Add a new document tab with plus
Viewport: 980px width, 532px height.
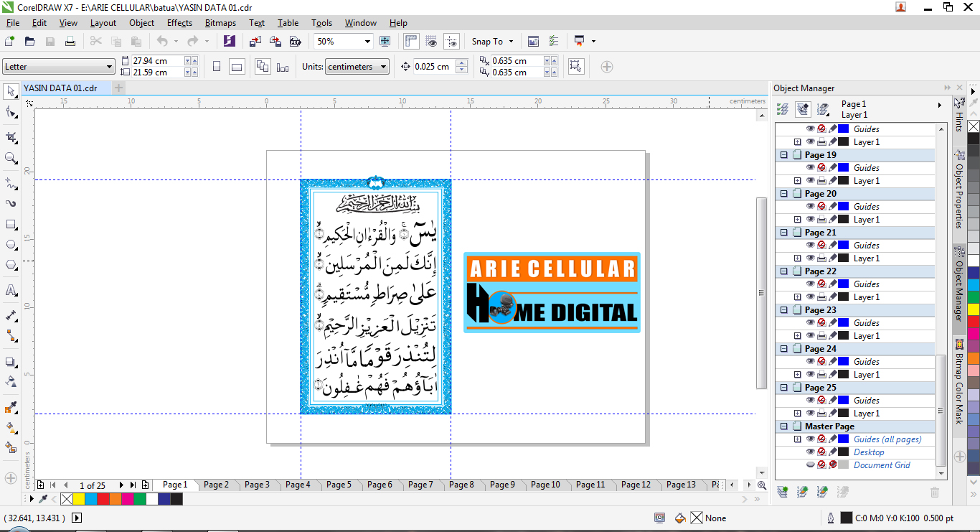[x=119, y=88]
